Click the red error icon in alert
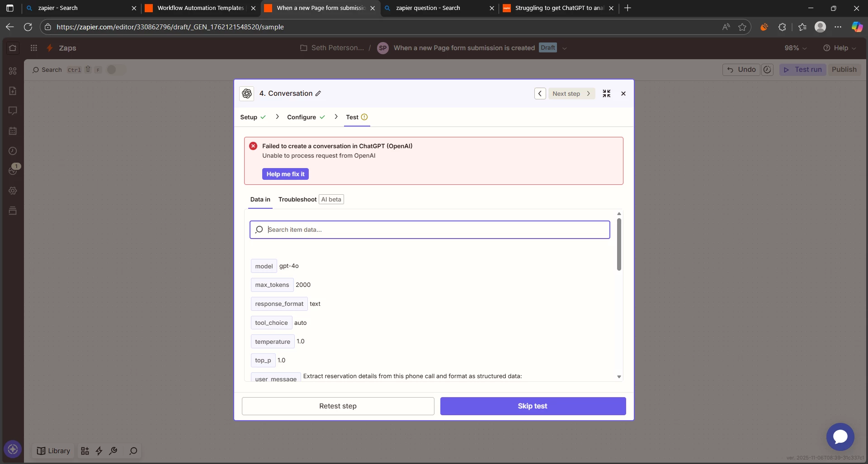Screen dimensions: 868x464 point(253,146)
